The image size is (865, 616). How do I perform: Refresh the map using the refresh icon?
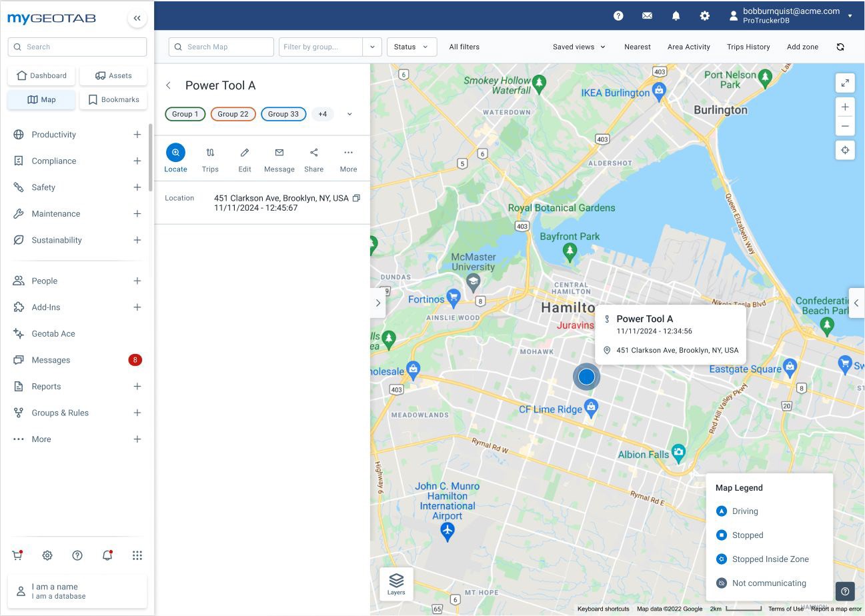(x=840, y=47)
